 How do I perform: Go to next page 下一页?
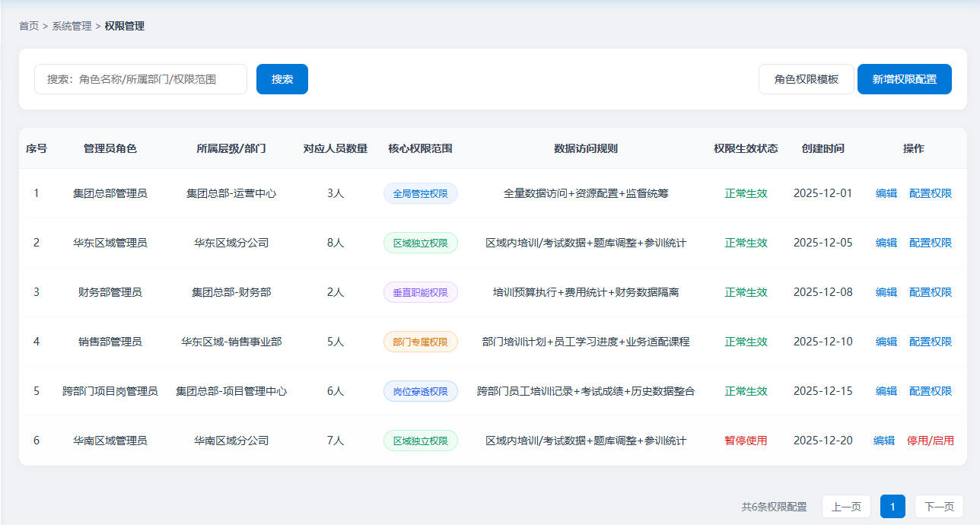(x=939, y=507)
